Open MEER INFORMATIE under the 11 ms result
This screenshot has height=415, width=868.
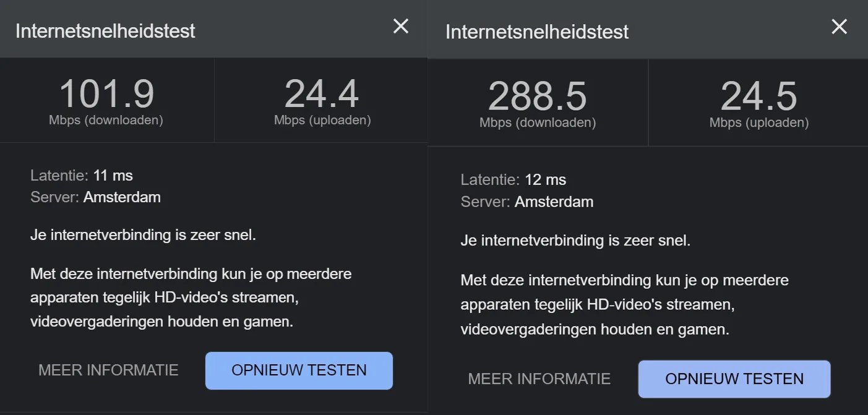click(x=108, y=370)
